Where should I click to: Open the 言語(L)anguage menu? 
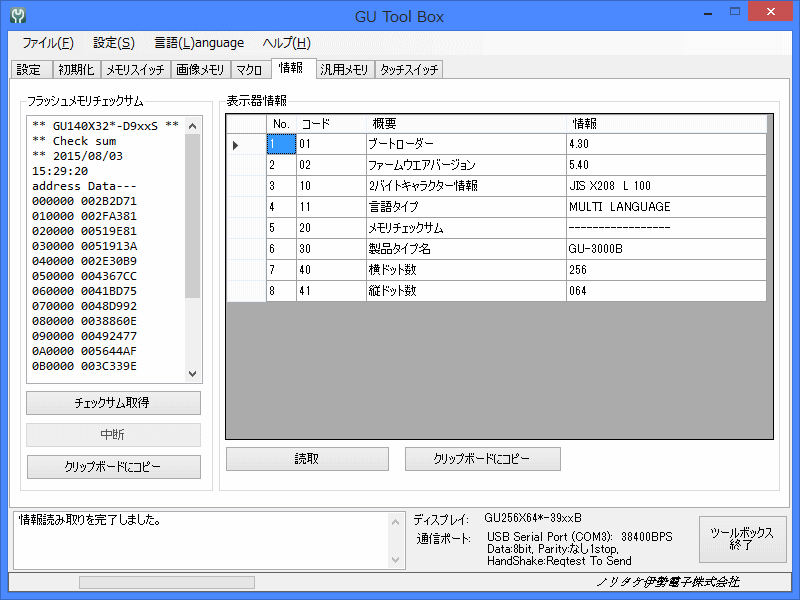click(x=199, y=43)
